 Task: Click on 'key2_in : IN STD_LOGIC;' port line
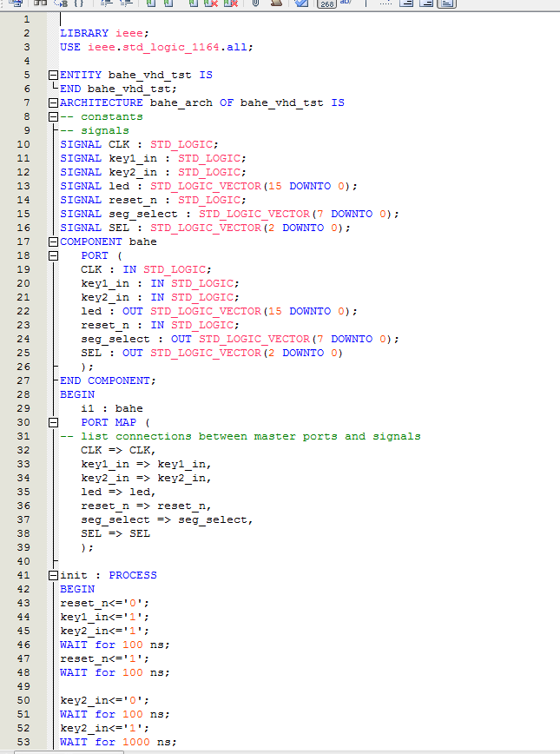pos(160,298)
